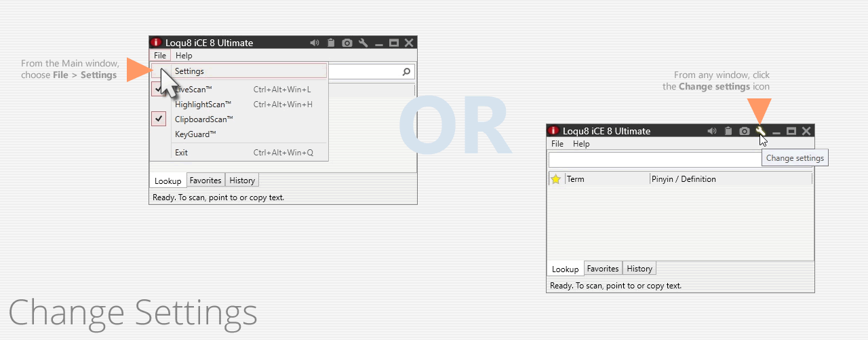Click the Ctrl+Alt+Win+Q shortcut text
868x340 pixels.
pos(283,153)
